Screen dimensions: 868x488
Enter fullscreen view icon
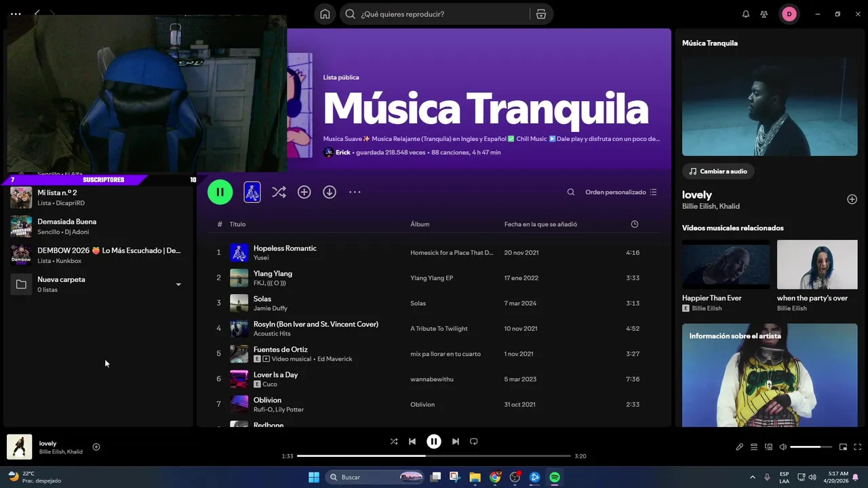pyautogui.click(x=857, y=447)
